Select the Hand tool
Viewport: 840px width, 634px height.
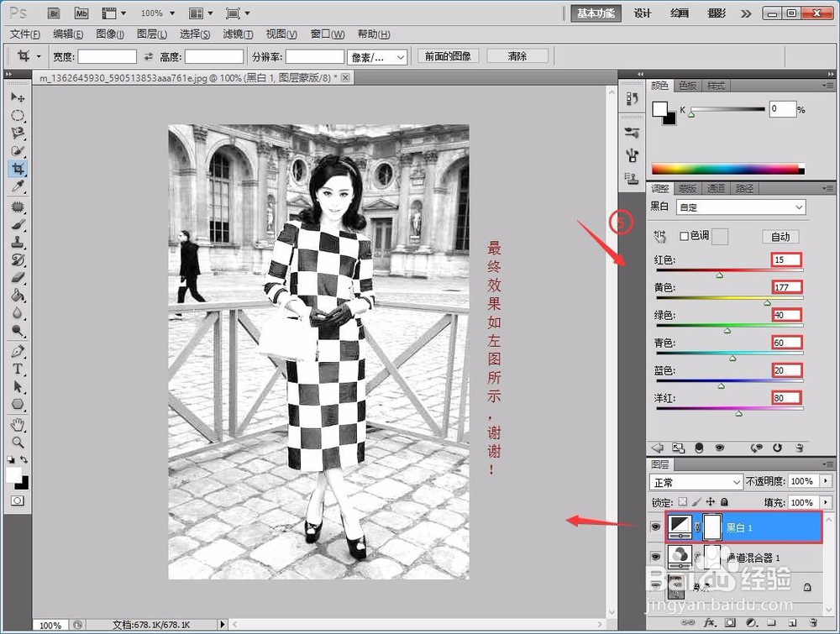18,425
